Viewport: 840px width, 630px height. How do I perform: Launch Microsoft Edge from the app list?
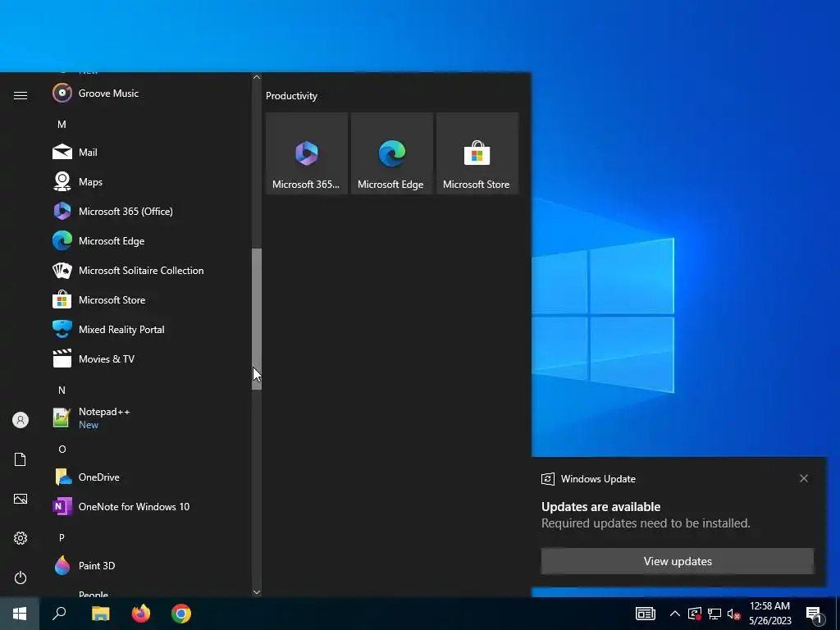(148, 240)
